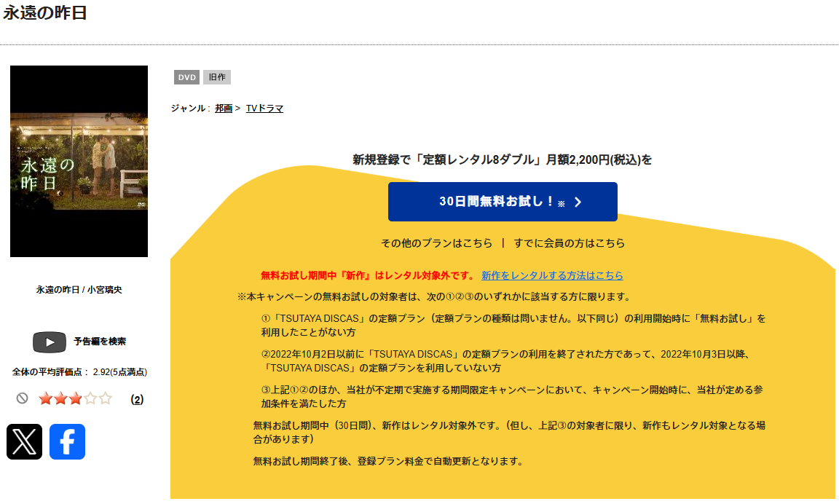Open the review count (2) link

(x=137, y=400)
